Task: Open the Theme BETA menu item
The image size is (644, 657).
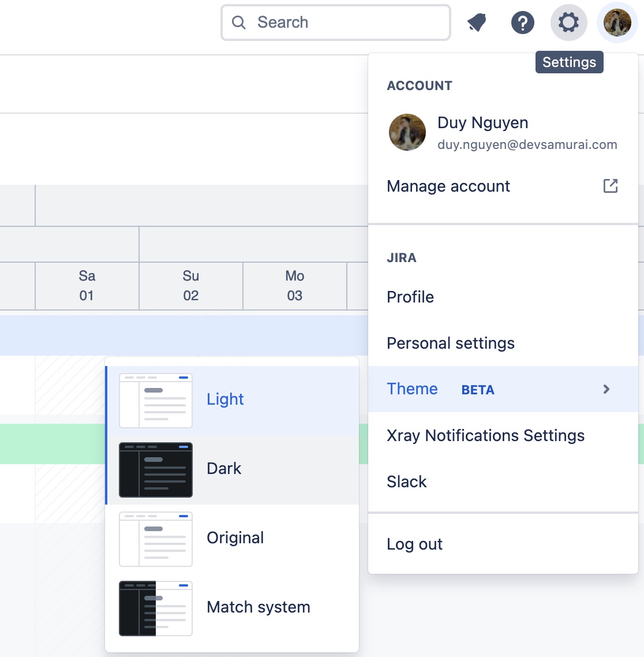Action: point(503,389)
